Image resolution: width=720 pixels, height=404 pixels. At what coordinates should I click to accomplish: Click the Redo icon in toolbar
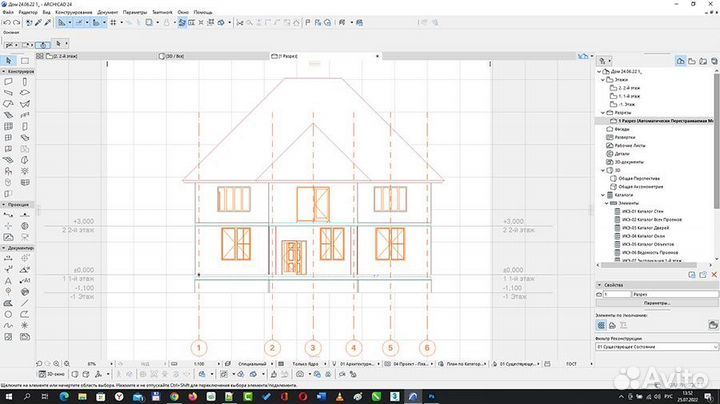point(18,21)
